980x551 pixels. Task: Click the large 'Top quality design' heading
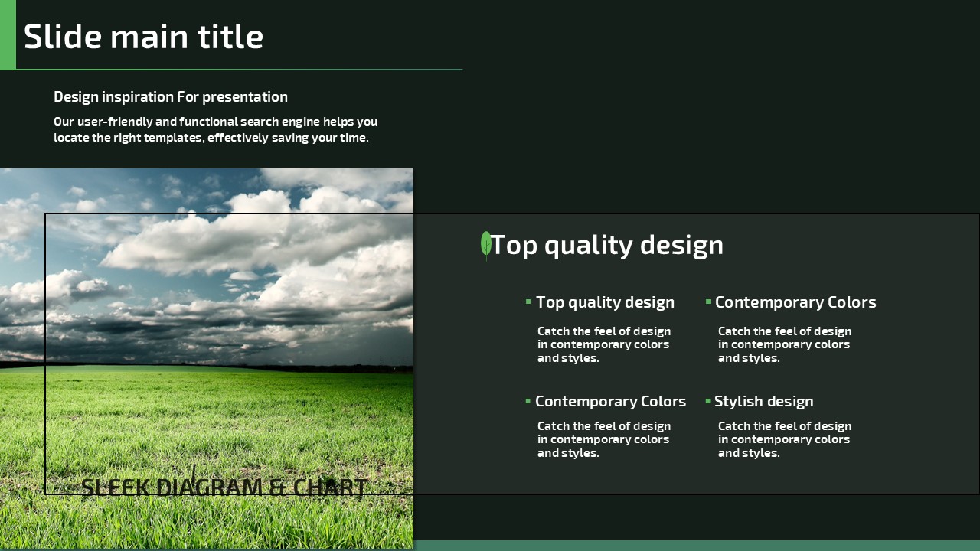[606, 245]
